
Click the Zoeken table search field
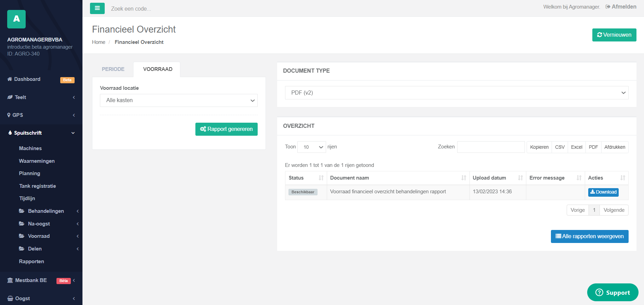(x=491, y=147)
